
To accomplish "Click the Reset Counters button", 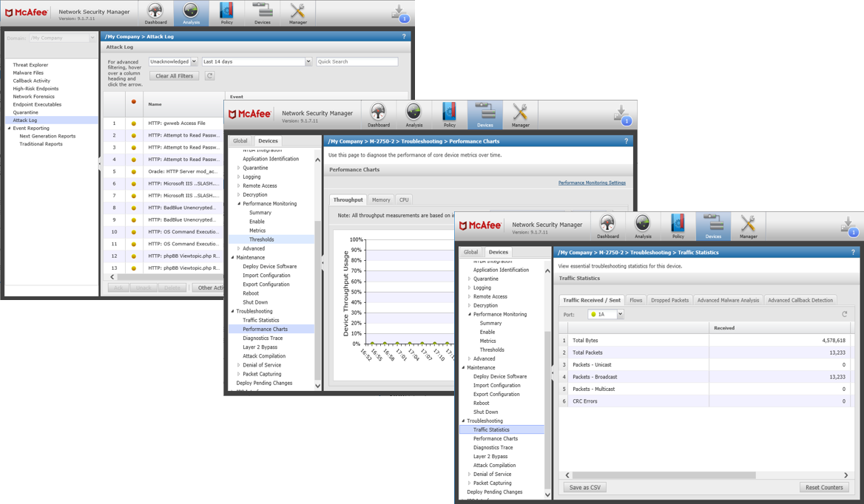I will click(x=824, y=488).
